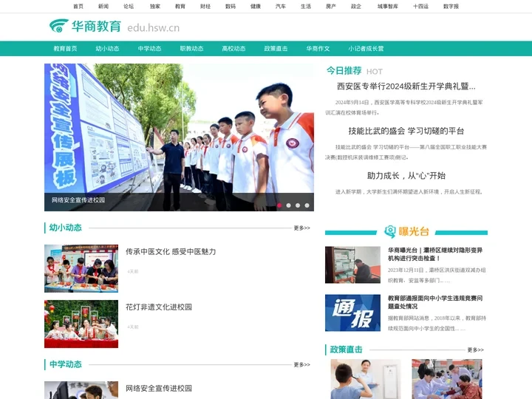The width and height of the screenshot is (532, 399).
Task: Select the fourth carousel dot
Action: pyautogui.click(x=307, y=205)
